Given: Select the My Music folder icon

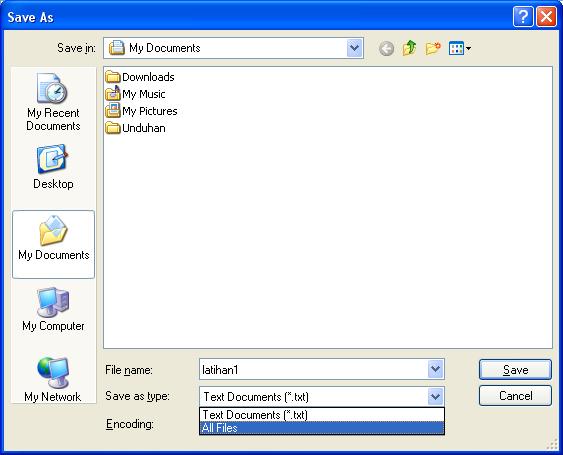Looking at the screenshot, I should (x=113, y=94).
